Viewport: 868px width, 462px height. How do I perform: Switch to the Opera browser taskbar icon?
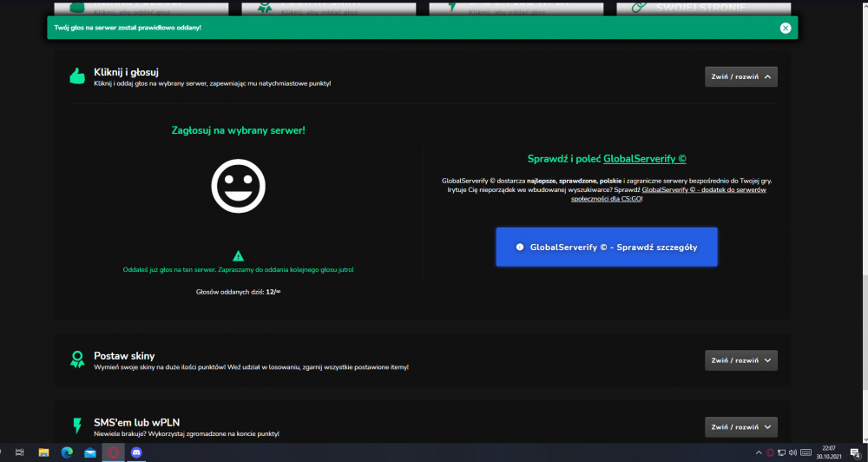(113, 452)
